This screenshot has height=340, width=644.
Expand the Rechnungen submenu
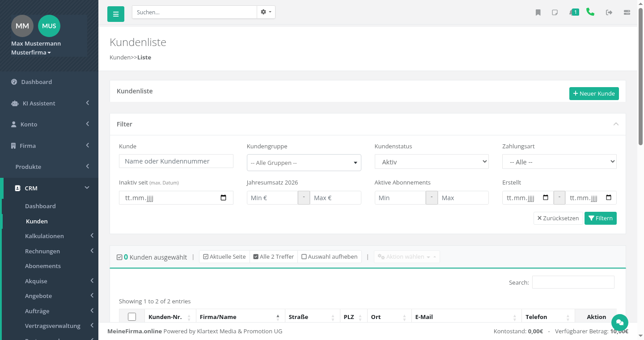pyautogui.click(x=49, y=251)
